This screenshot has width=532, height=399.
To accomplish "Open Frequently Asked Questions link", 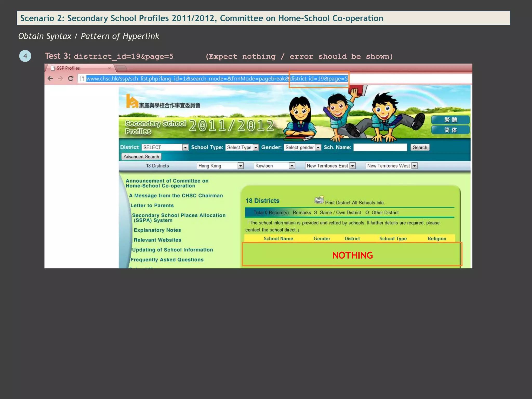I will click(167, 260).
